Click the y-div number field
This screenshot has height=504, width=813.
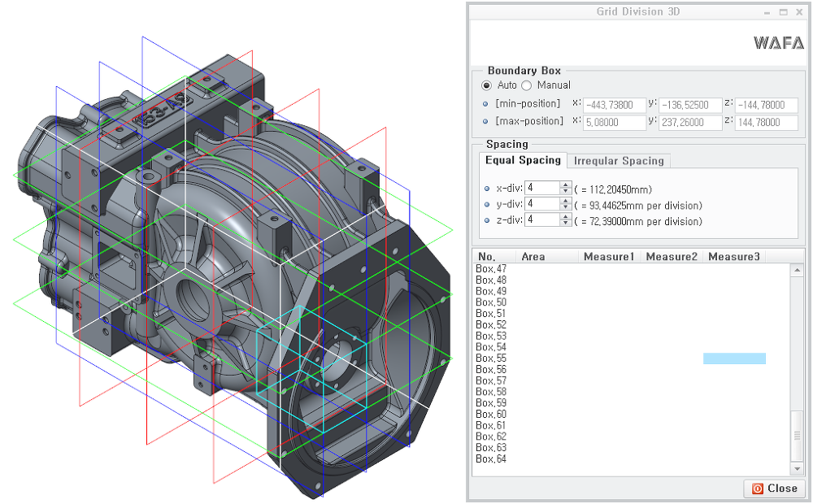(x=542, y=204)
